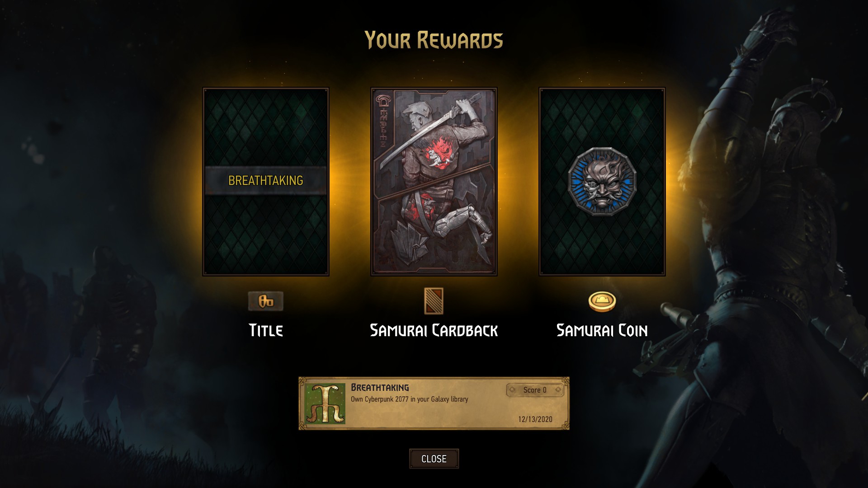Image resolution: width=868 pixels, height=488 pixels.
Task: Click the cardback type icon above Samurai Cardback
Action: 434,301
